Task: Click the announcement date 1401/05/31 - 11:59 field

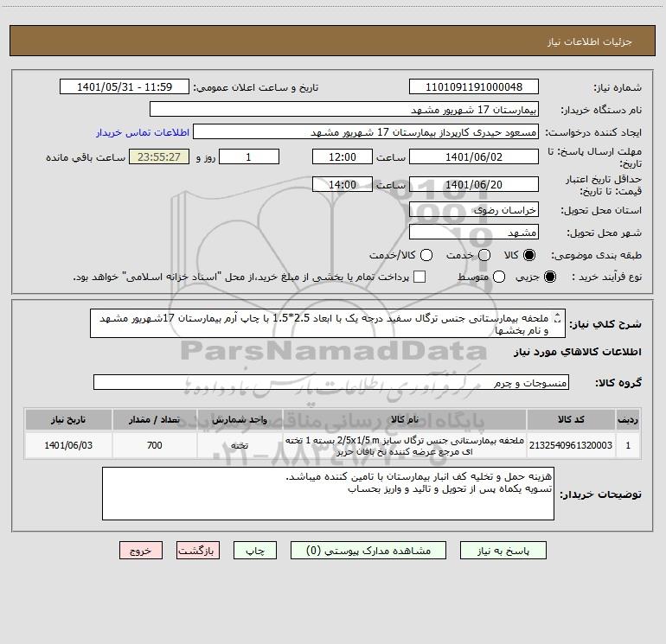Action: point(125,86)
